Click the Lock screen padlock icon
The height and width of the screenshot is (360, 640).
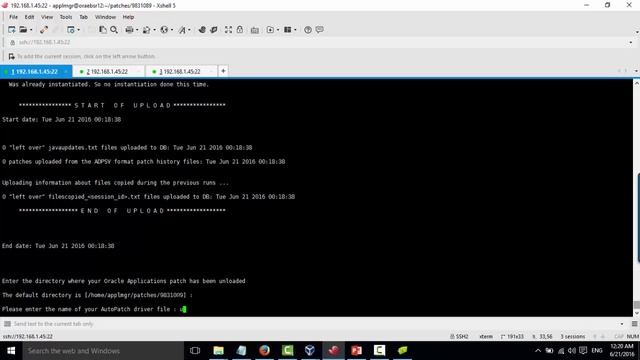pyautogui.click(x=240, y=30)
